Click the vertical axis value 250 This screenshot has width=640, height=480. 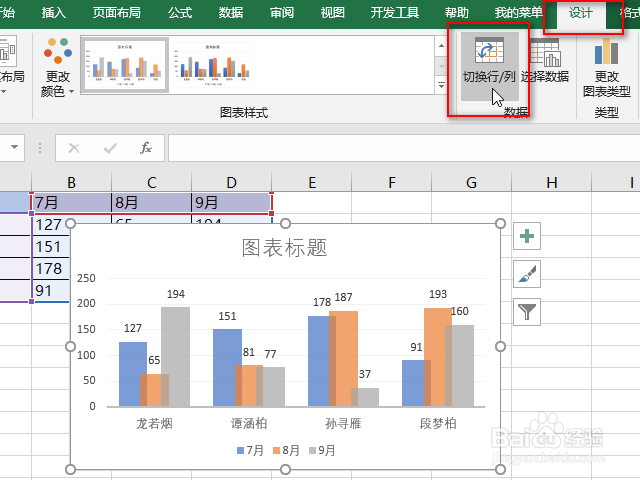(86, 278)
